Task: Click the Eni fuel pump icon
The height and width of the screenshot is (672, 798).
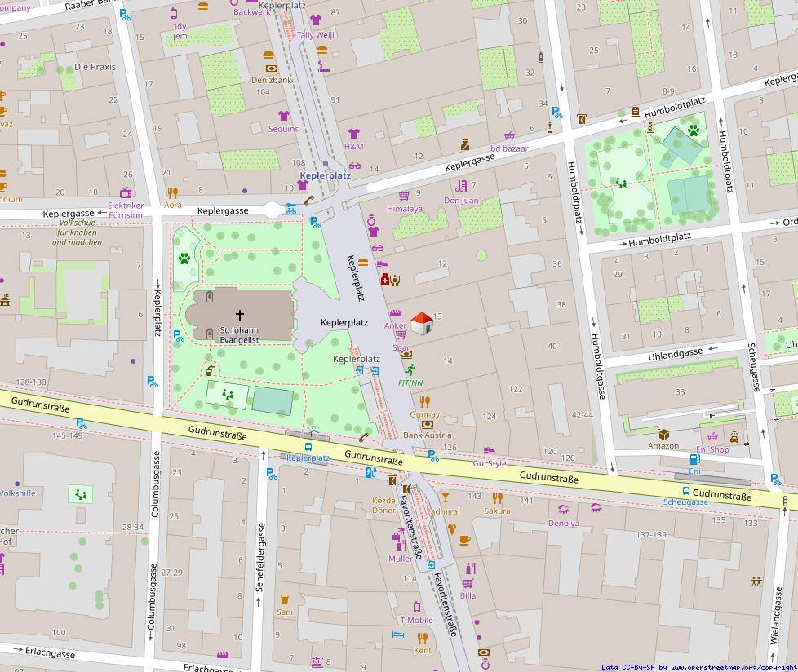Action: (x=694, y=459)
